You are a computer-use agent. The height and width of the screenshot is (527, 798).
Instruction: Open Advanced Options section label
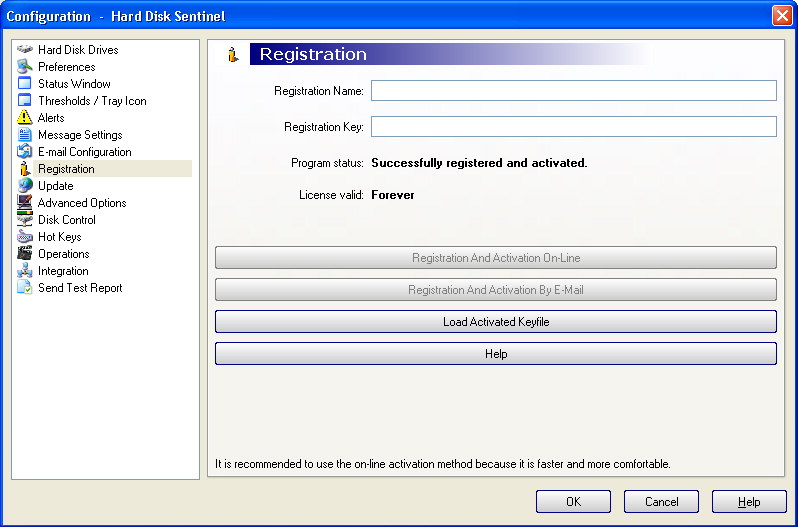[82, 202]
